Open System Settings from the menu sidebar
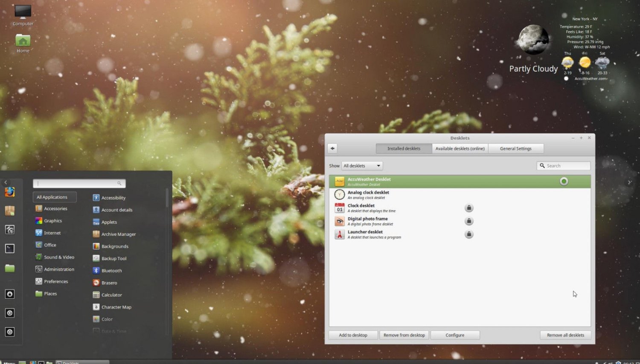 coord(10,229)
